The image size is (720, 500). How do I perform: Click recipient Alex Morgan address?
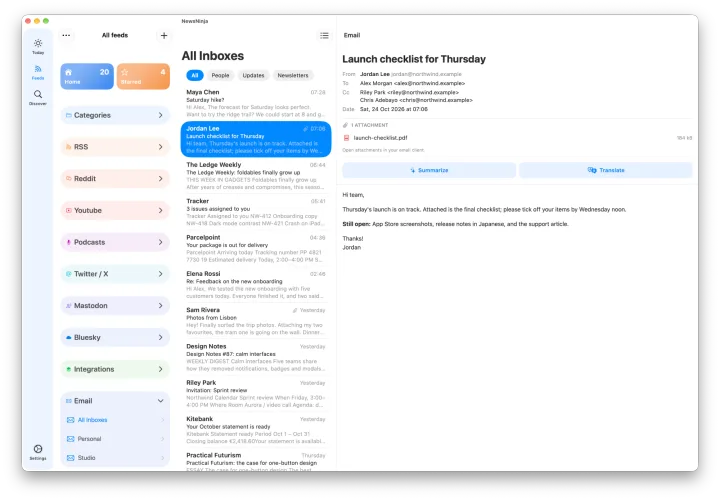tap(412, 83)
